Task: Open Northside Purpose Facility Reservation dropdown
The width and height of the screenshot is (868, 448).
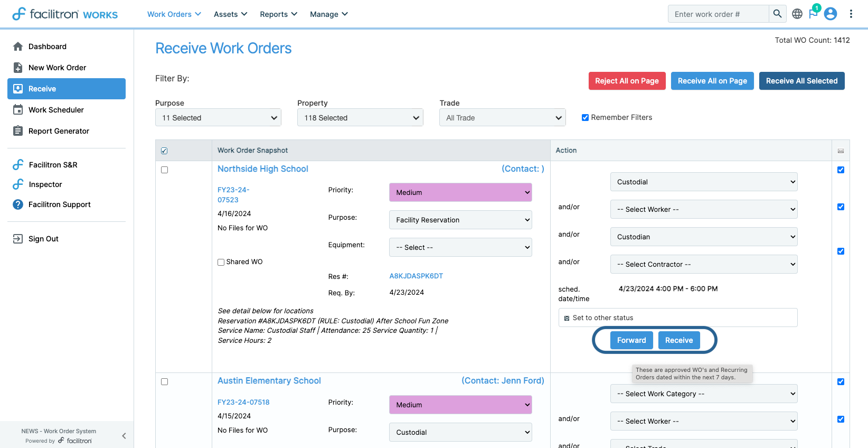Action: (x=460, y=220)
